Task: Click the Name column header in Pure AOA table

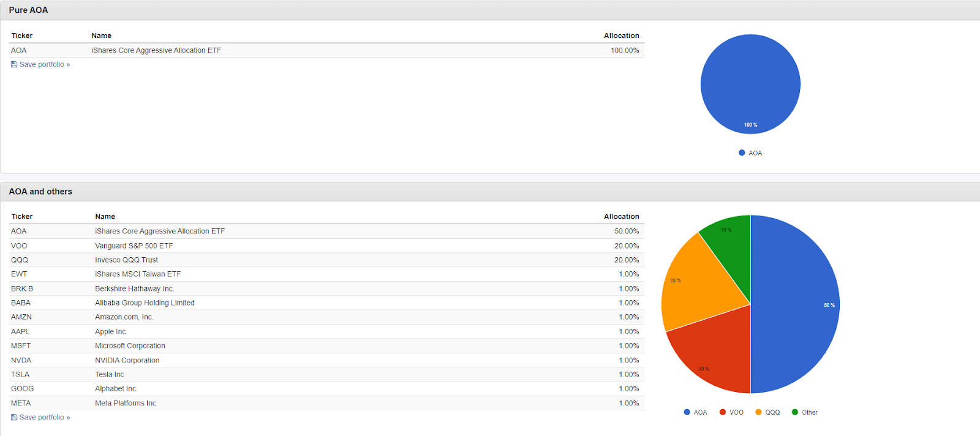Action: [102, 36]
